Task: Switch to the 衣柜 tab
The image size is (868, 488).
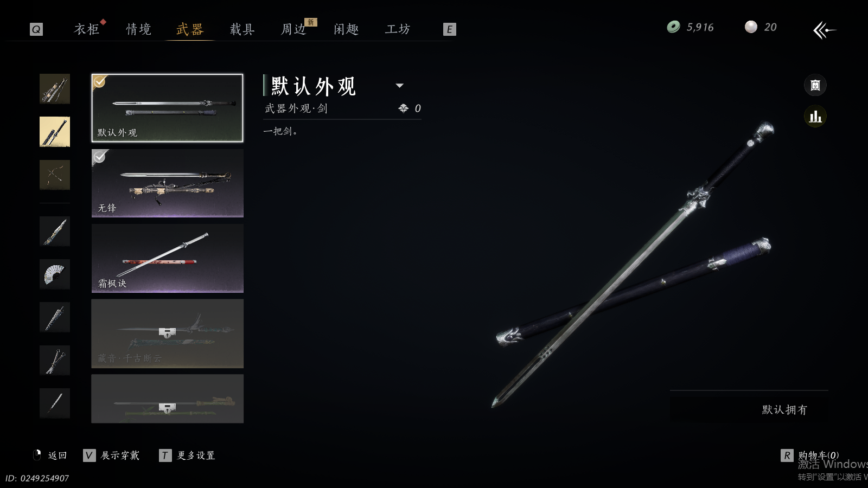Action: (87, 29)
